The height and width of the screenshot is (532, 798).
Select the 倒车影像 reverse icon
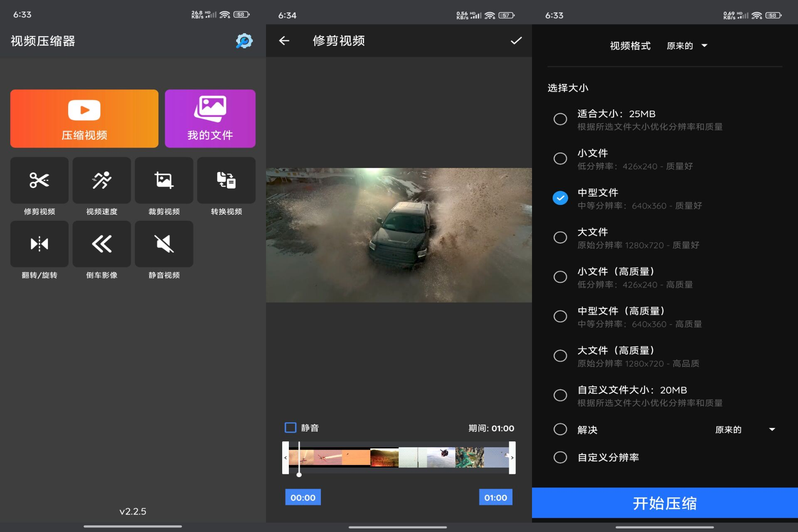click(x=102, y=244)
